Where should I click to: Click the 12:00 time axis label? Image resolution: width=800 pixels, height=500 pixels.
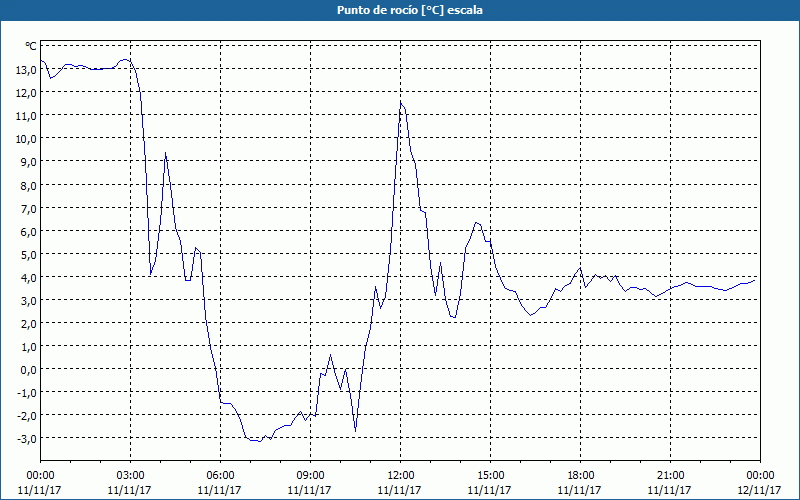(401, 476)
